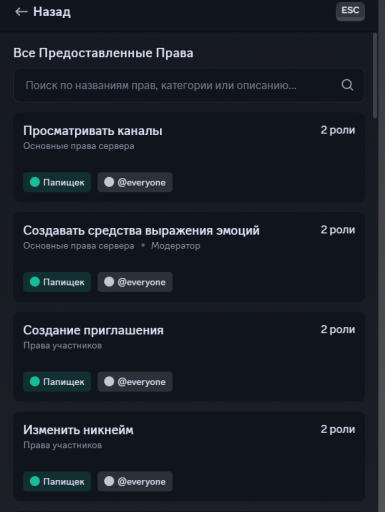Click the back arrow icon next to Назад
This screenshot has width=385, height=512.
pos(21,12)
